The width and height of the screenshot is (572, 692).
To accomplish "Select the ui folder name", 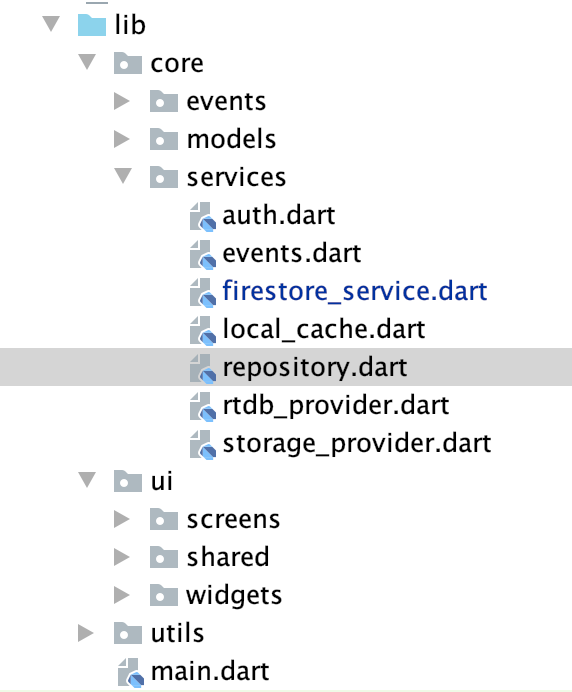I will coord(162,481).
